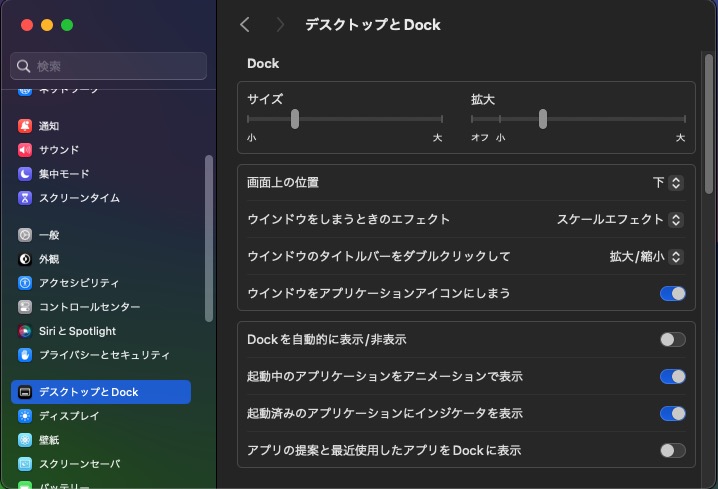This screenshot has height=489, width=718.
Task: Click the 検索 search field
Action: tap(109, 66)
